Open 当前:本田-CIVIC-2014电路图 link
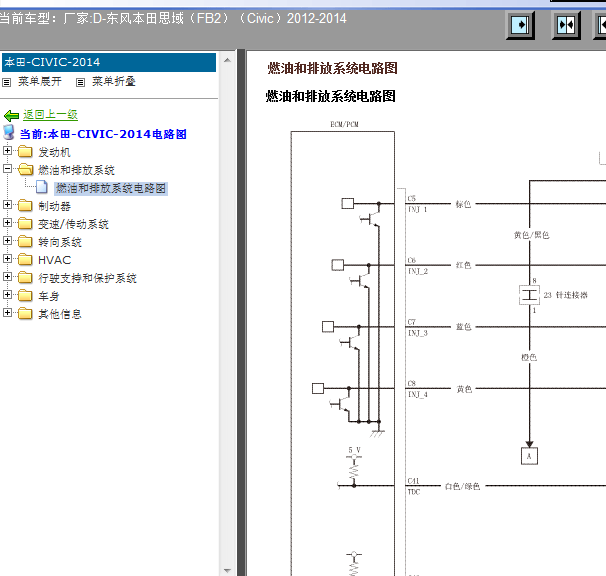 [x=103, y=134]
